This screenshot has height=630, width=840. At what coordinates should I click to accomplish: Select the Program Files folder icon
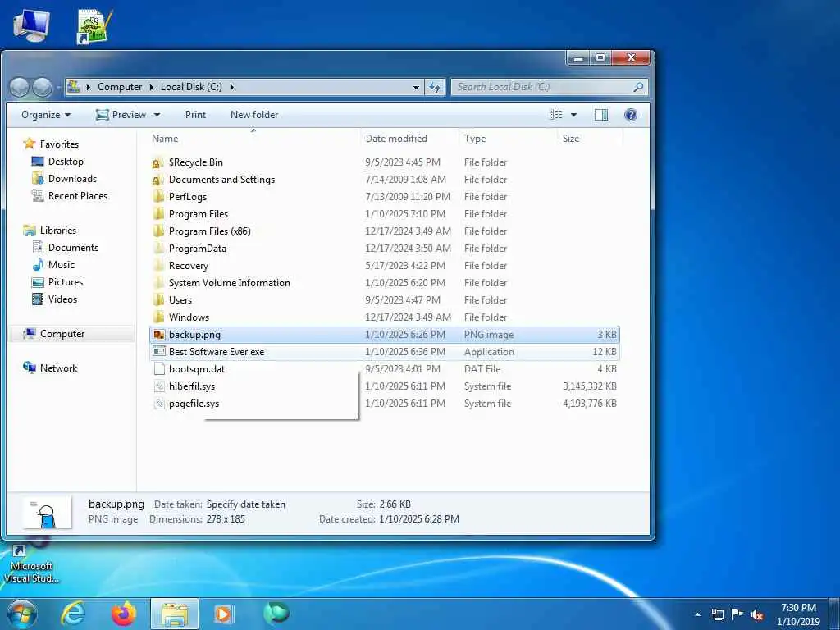158,214
